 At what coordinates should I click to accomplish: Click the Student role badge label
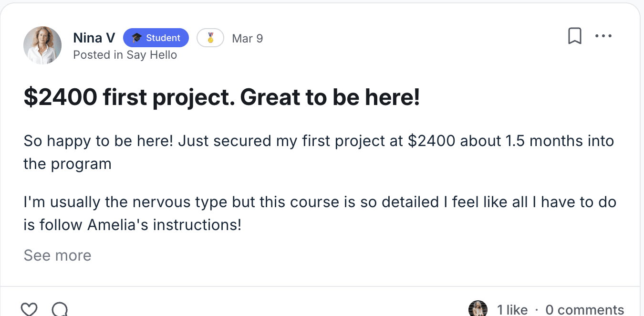163,38
